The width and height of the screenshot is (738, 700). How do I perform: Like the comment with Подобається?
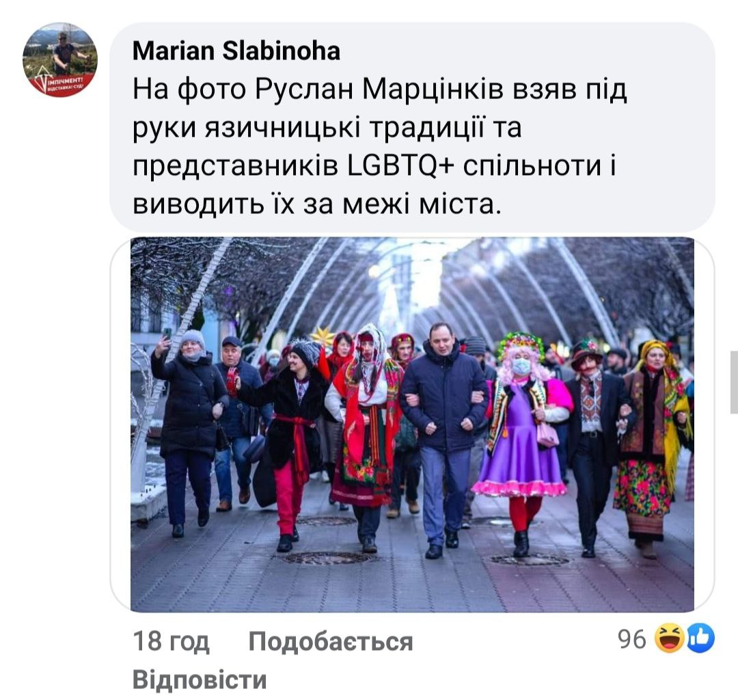331,641
